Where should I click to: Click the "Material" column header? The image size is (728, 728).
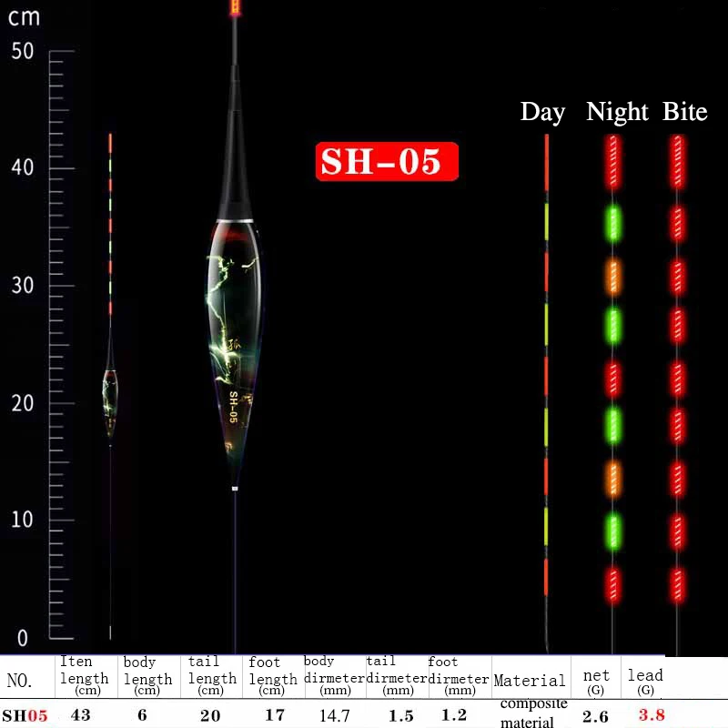tap(530, 681)
